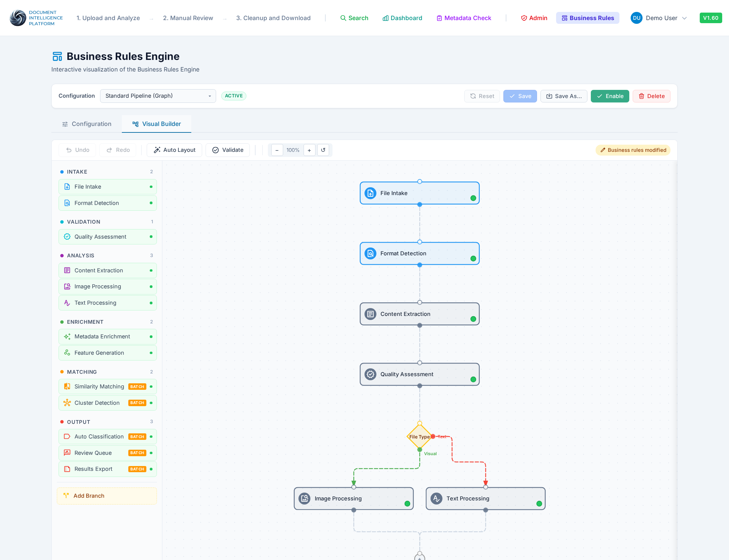729x560 pixels.
Task: Toggle green status dot on File Intake node
Action: tap(473, 198)
